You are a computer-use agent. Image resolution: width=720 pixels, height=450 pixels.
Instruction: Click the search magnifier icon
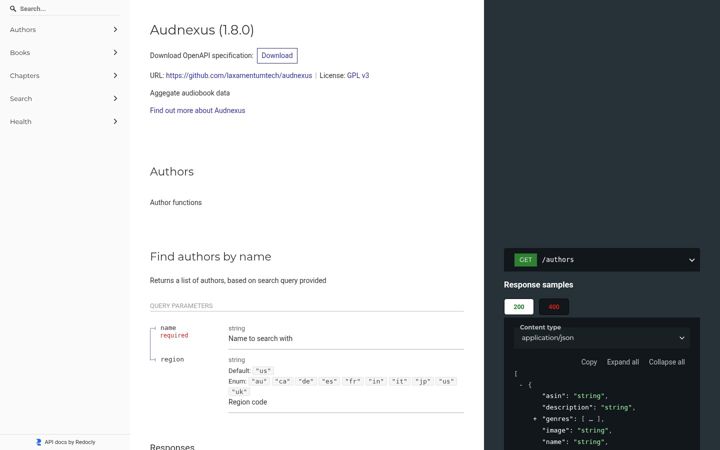[13, 9]
